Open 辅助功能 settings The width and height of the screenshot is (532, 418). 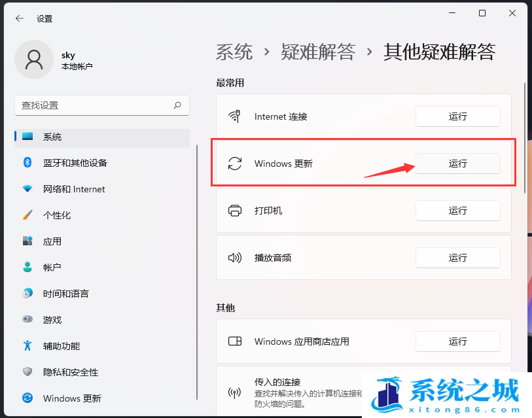click(62, 346)
